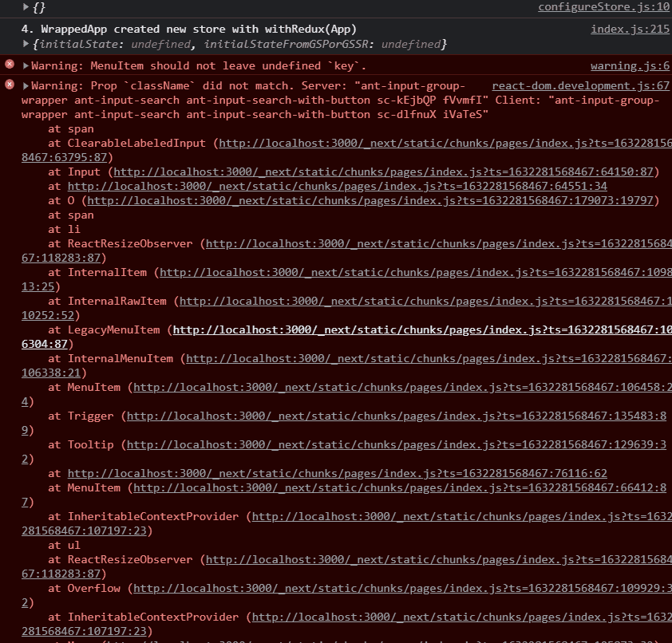Expand the initialState object entry
672x643 pixels.
pyautogui.click(x=26, y=44)
